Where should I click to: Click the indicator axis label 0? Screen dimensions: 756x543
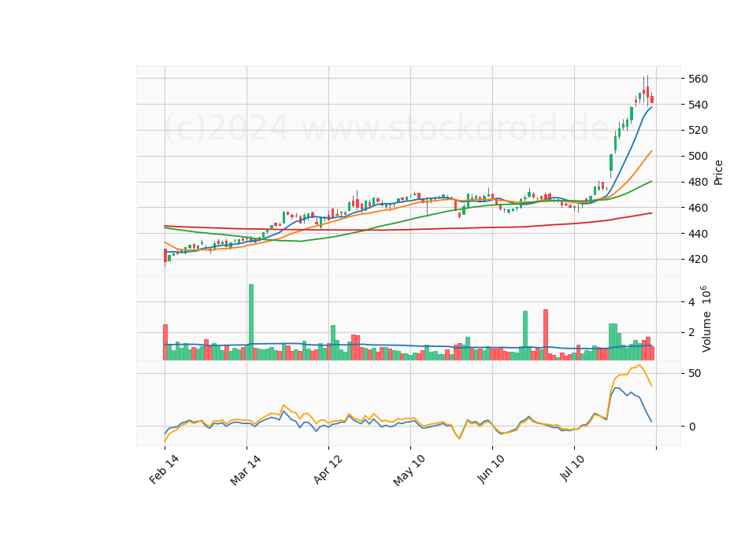click(x=692, y=427)
